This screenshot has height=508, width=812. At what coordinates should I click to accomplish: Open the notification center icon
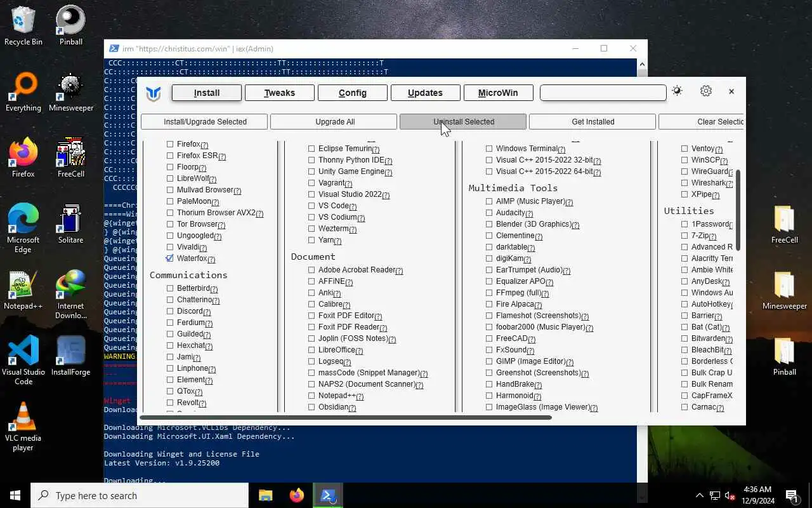tap(792, 495)
